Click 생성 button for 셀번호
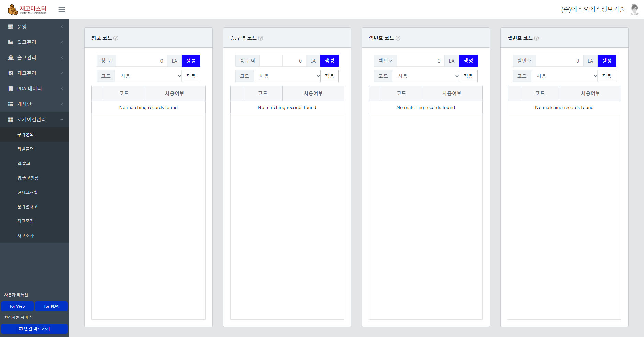Screen dimensions: 644x337 607,61
